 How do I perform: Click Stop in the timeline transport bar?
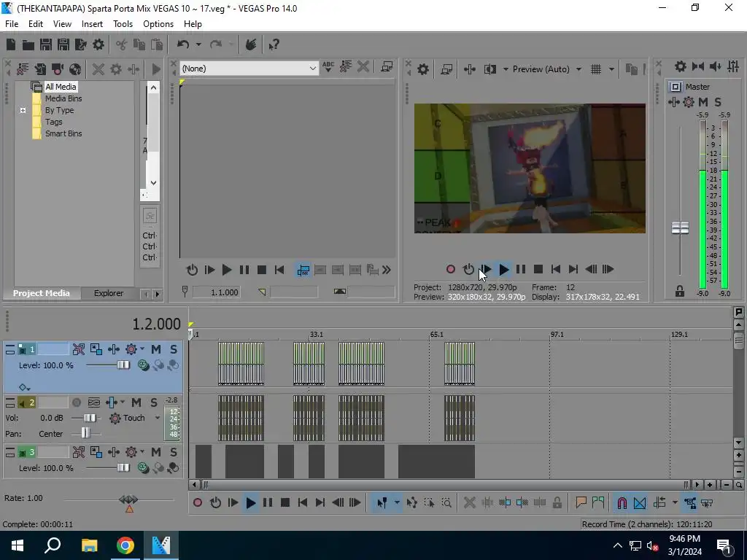click(x=285, y=502)
